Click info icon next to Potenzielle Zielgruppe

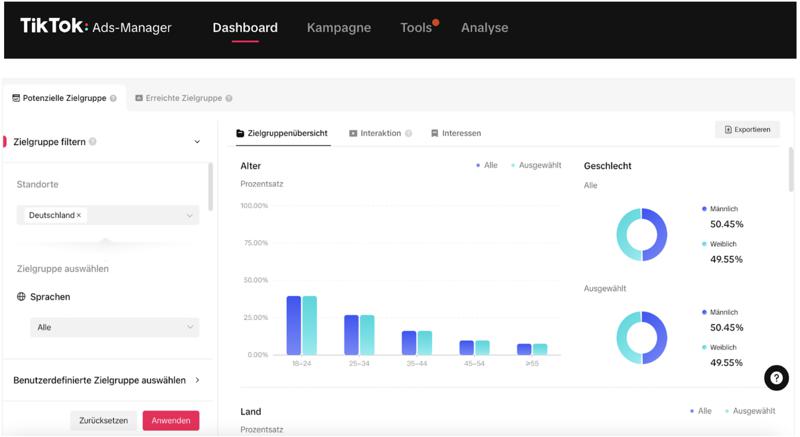tap(113, 98)
